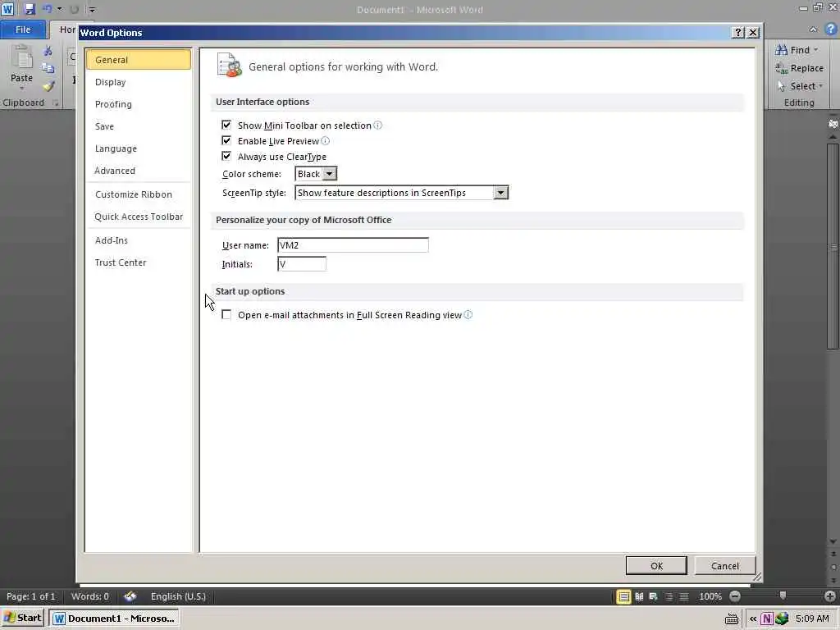Click Replace in the Editing group
This screenshot has width=840, height=630.
click(x=799, y=68)
